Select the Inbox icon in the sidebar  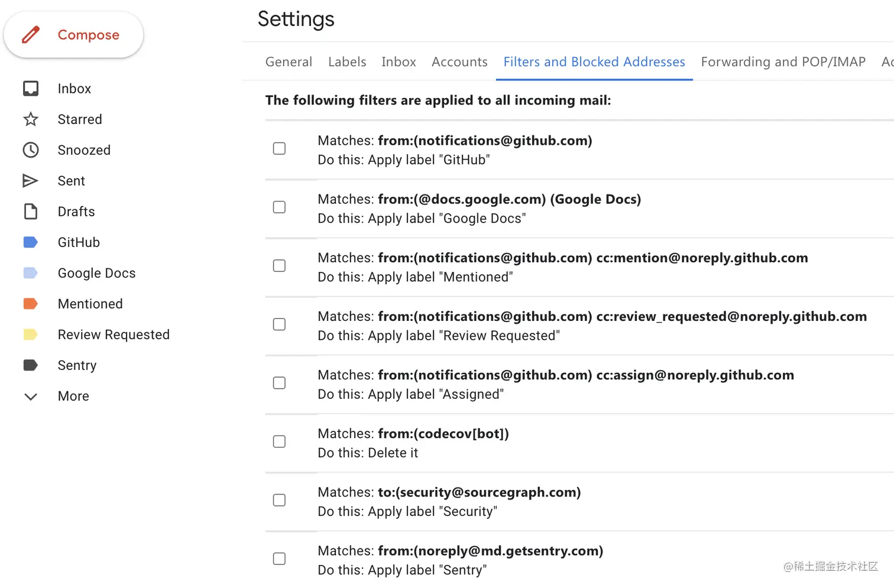click(x=31, y=88)
